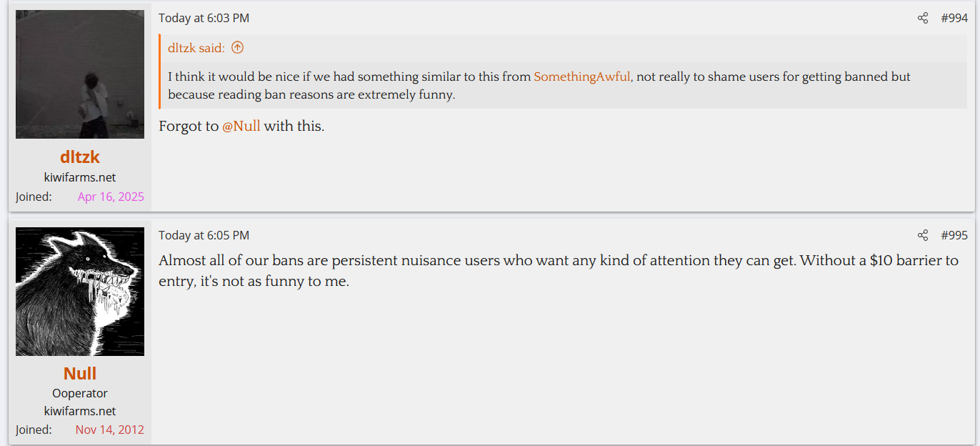Click share icon on post #994
The image size is (980, 446).
(x=923, y=19)
